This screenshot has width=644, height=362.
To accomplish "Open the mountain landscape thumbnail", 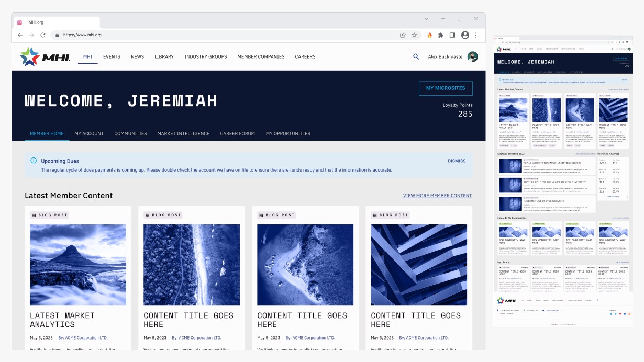I will [x=78, y=265].
